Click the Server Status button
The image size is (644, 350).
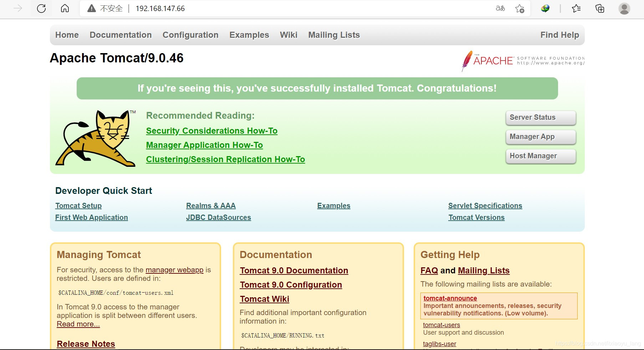point(541,118)
